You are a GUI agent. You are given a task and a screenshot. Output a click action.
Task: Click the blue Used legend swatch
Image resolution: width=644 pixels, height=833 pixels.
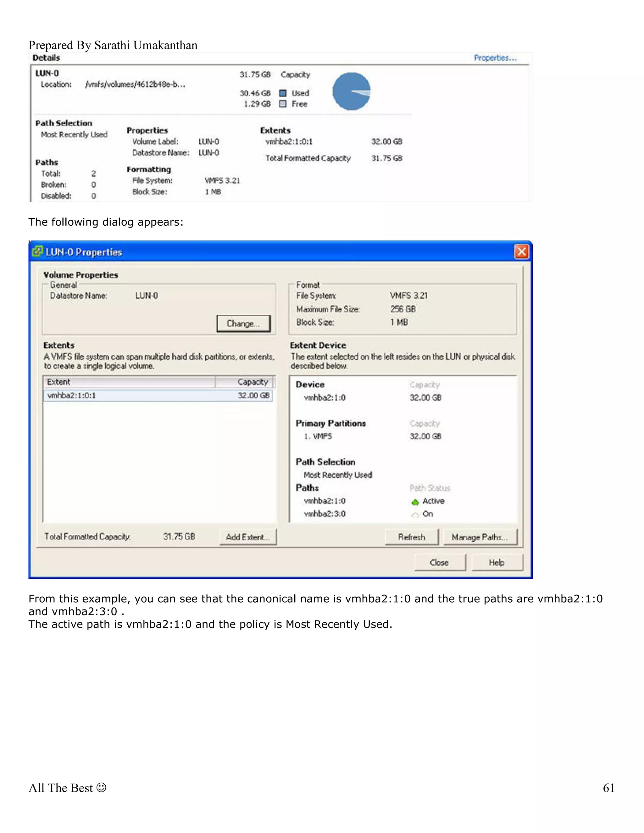(283, 93)
